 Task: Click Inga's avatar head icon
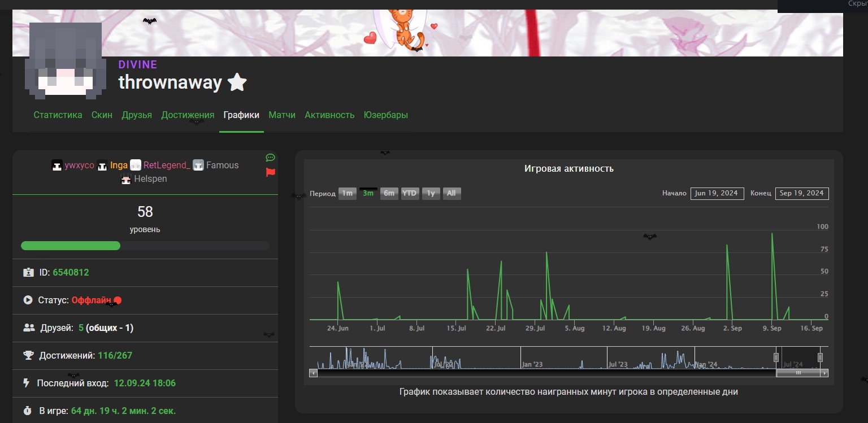tap(102, 165)
